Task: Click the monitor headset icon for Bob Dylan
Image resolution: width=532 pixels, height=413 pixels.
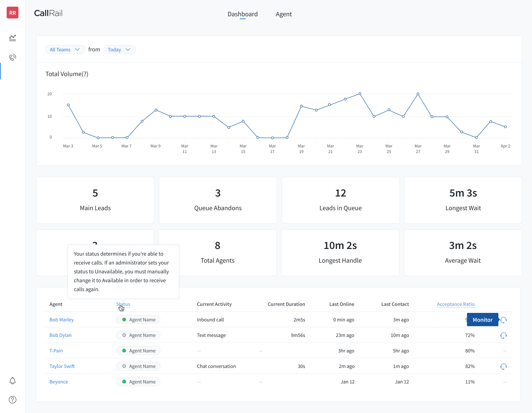Action: click(x=504, y=335)
